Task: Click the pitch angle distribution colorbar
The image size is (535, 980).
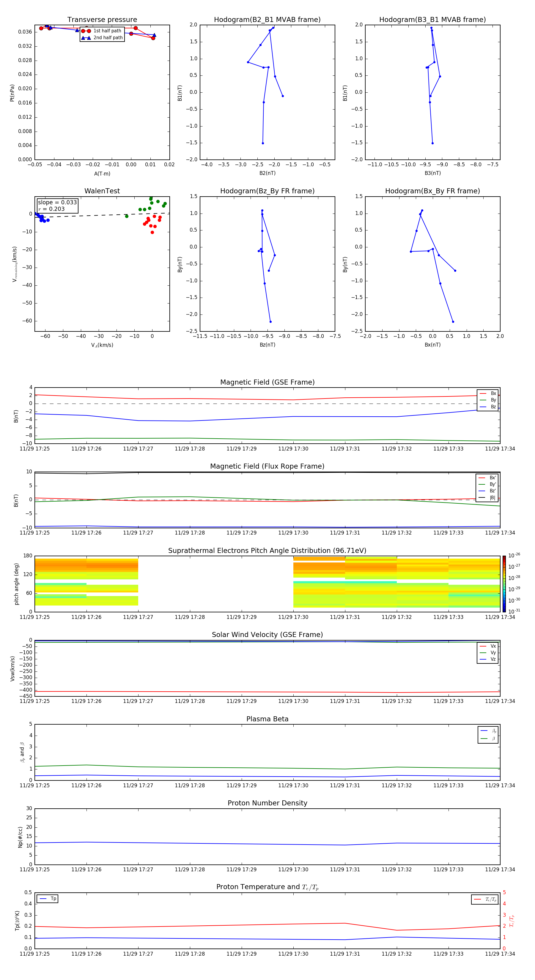Action: (504, 584)
